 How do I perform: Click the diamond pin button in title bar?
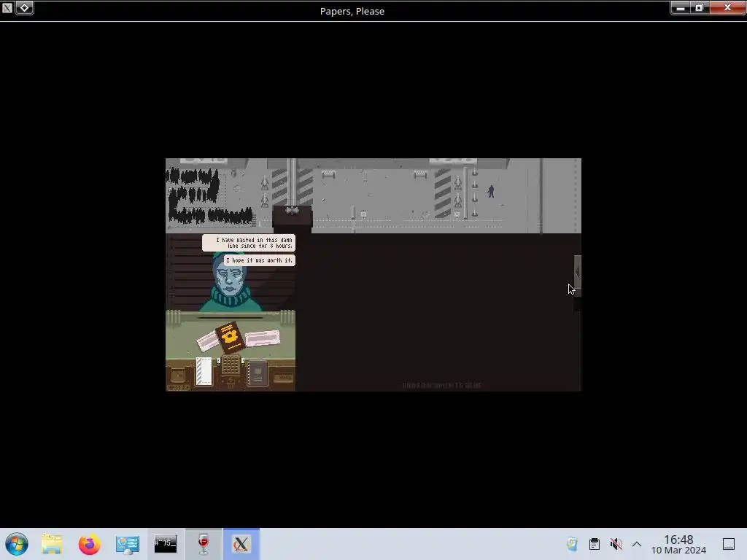tap(24, 7)
